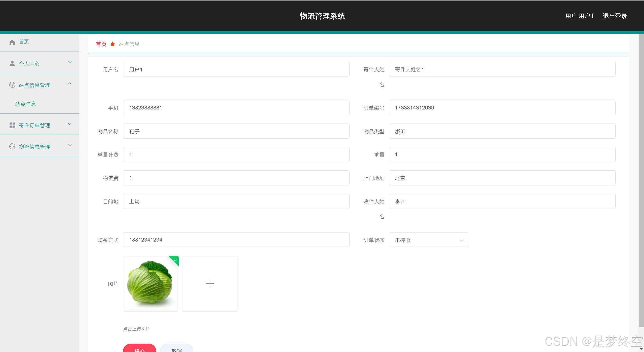The width and height of the screenshot is (644, 352).
Task: Click the red breadcrumb separator icon
Action: [112, 44]
